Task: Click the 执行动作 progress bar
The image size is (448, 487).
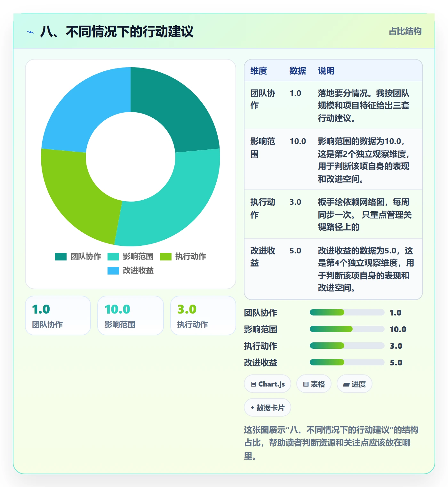Action: click(x=347, y=346)
